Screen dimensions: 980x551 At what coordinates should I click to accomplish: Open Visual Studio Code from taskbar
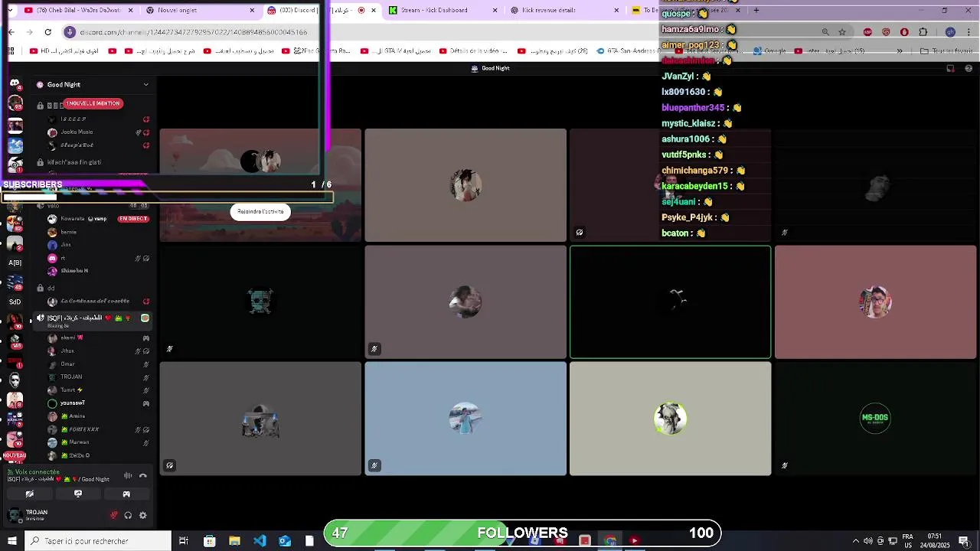pyautogui.click(x=260, y=541)
